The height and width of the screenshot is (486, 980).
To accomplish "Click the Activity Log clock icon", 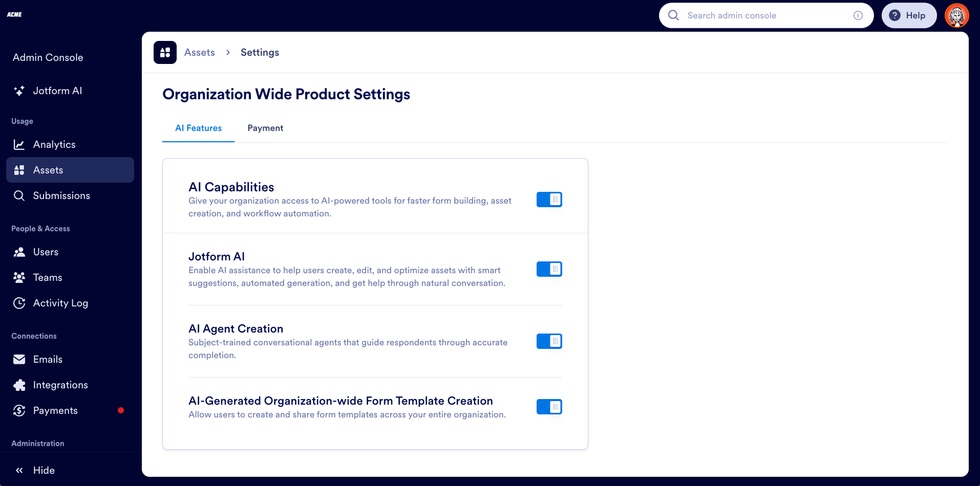I will pyautogui.click(x=19, y=303).
